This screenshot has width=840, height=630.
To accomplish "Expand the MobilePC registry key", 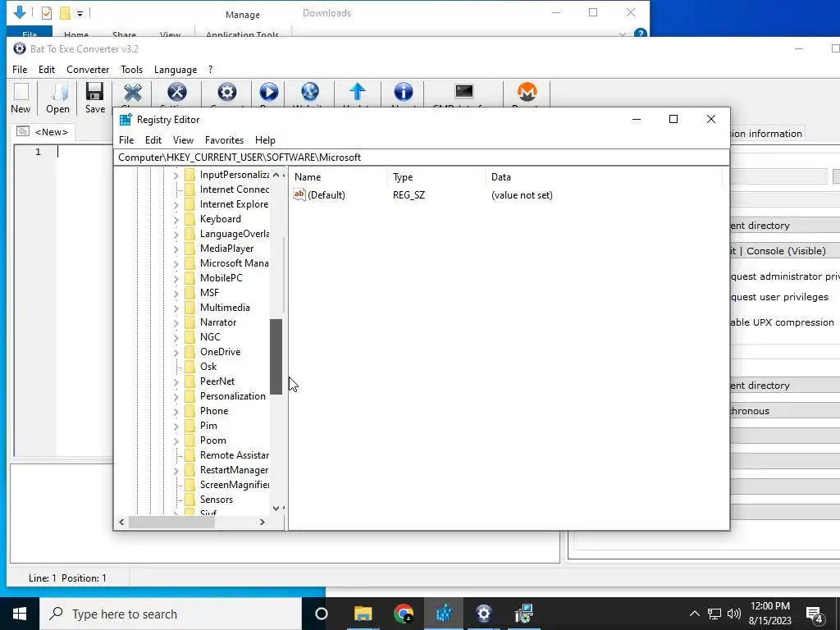I will 176,278.
